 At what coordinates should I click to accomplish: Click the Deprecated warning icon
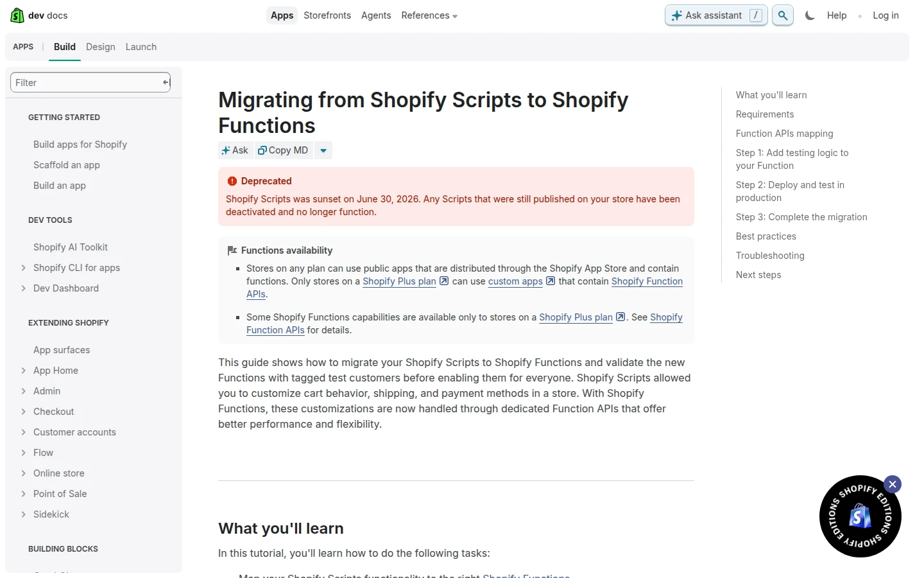click(x=232, y=181)
